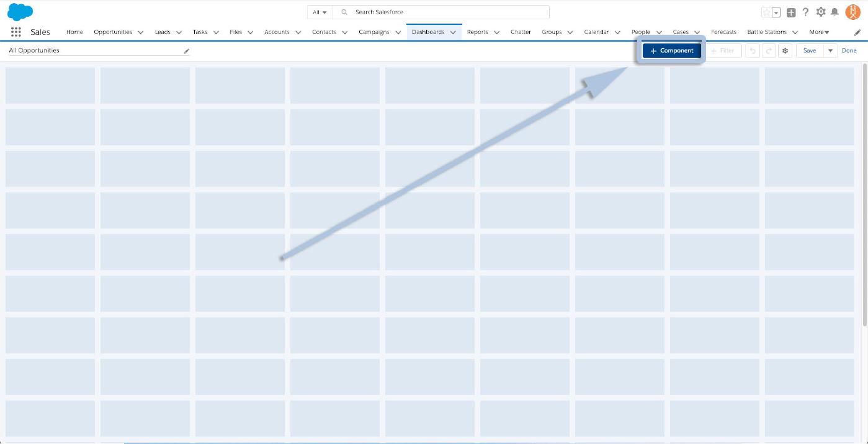The height and width of the screenshot is (444, 868).
Task: Open dashboard properties gear icon
Action: (x=785, y=51)
